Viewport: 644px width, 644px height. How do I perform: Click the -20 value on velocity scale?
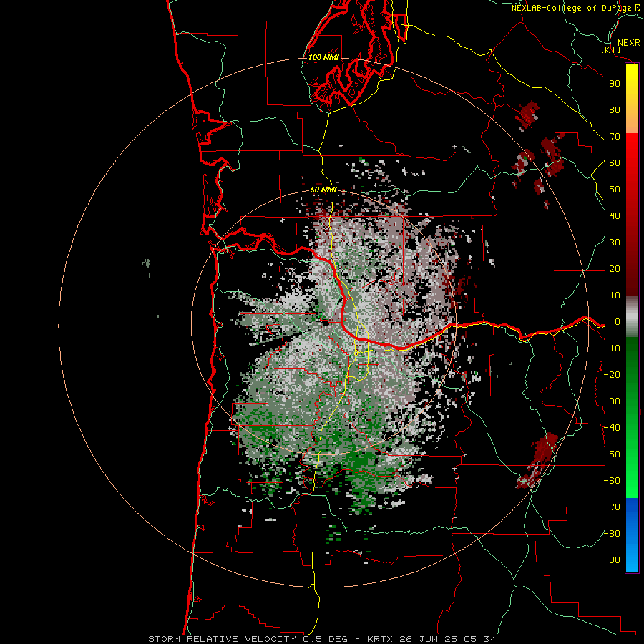tap(612, 375)
